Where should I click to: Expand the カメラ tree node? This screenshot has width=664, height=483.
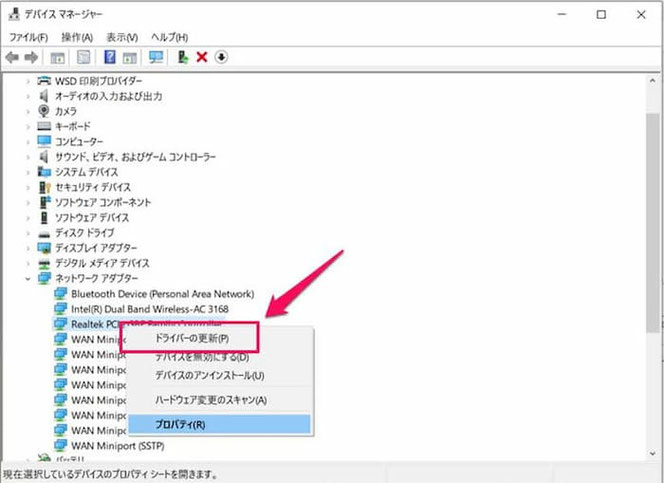[28, 111]
